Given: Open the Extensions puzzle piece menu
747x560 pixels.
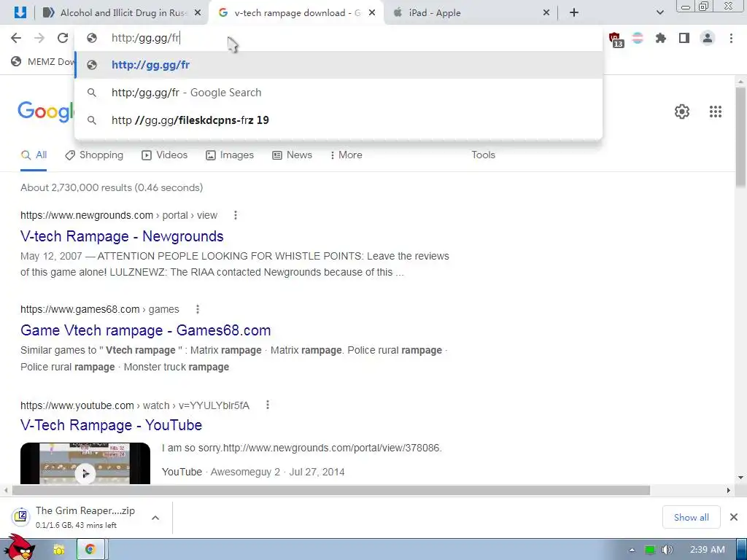Looking at the screenshot, I should [661, 38].
